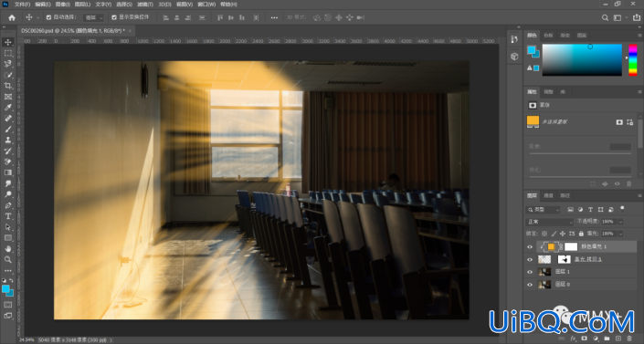This screenshot has width=644, height=344.
Task: Open the 不透明度 opacity slider arrow
Action: click(x=620, y=222)
